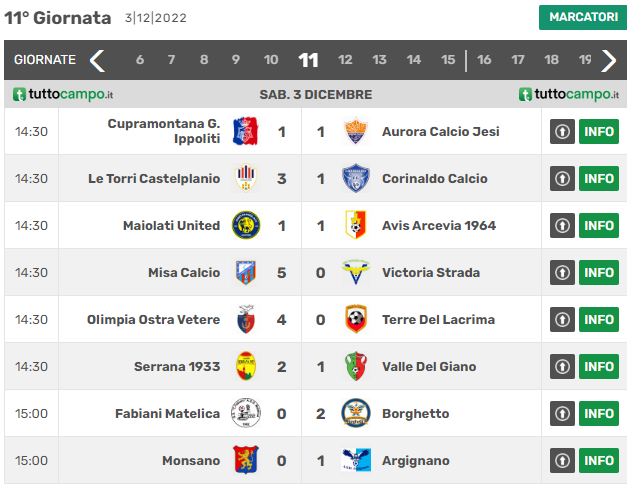This screenshot has width=627, height=484.
Task: Switch to giornata 16
Action: pos(484,60)
